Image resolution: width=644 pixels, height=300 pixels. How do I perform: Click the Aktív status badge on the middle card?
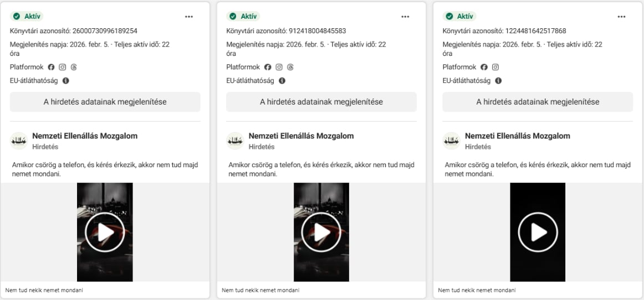pos(243,17)
